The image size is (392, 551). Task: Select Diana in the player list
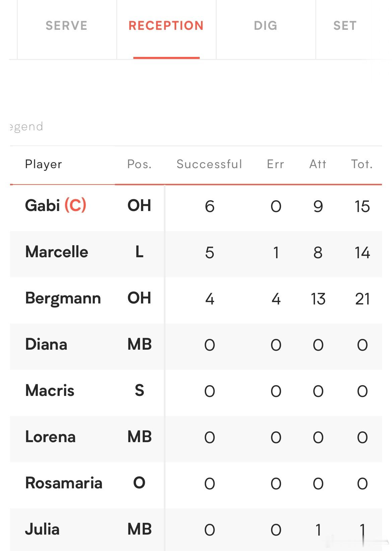coord(46,344)
